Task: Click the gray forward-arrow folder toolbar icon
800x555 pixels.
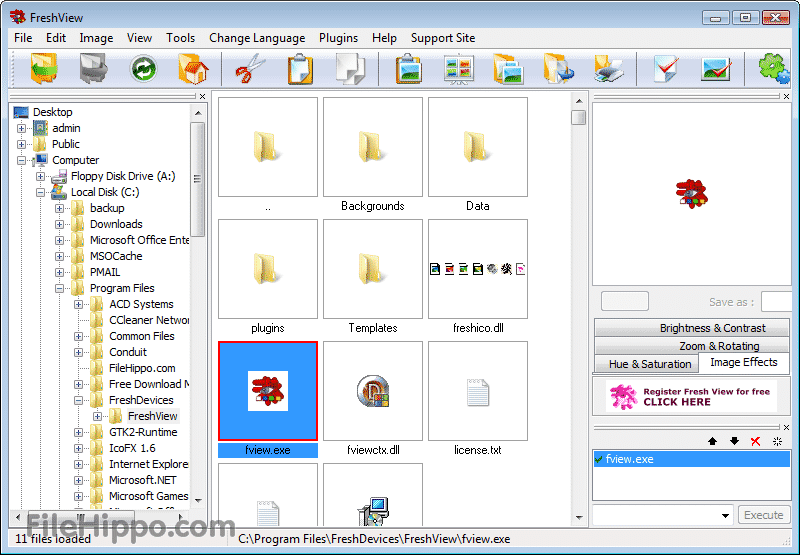Action: coord(93,68)
